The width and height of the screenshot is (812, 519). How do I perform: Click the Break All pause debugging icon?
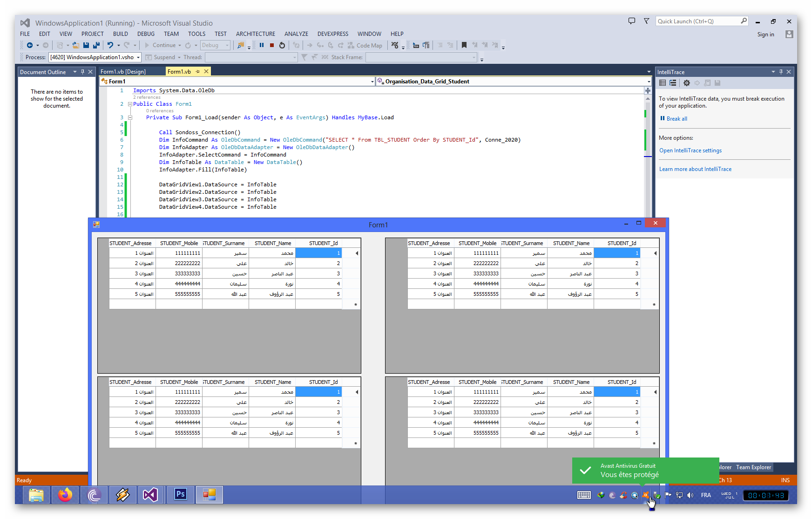click(262, 45)
